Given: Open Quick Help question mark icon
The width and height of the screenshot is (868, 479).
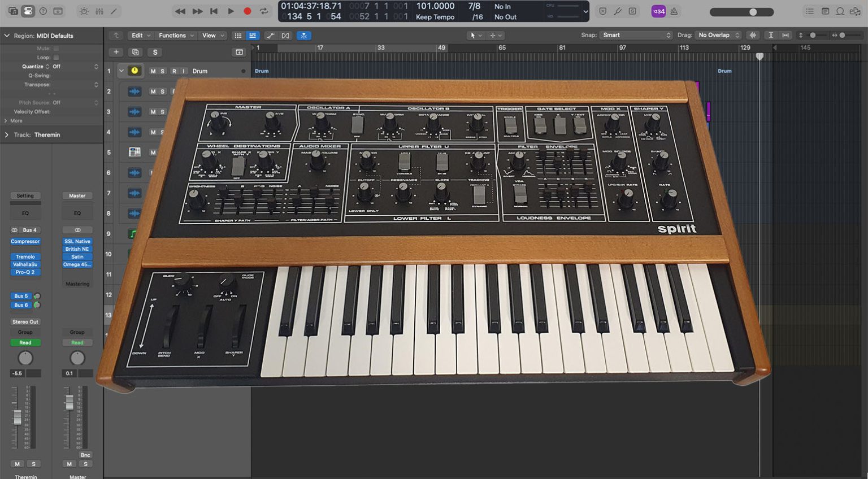Looking at the screenshot, I should (43, 11).
